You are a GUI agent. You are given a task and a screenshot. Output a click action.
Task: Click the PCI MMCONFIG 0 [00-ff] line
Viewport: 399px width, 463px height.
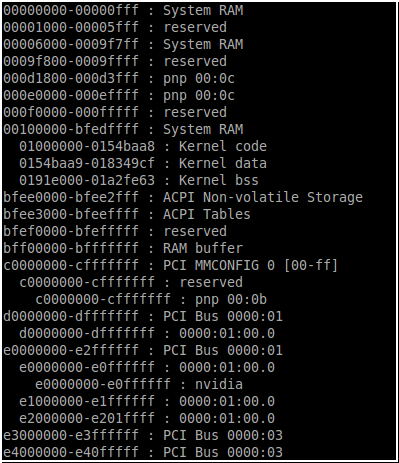coord(171,266)
